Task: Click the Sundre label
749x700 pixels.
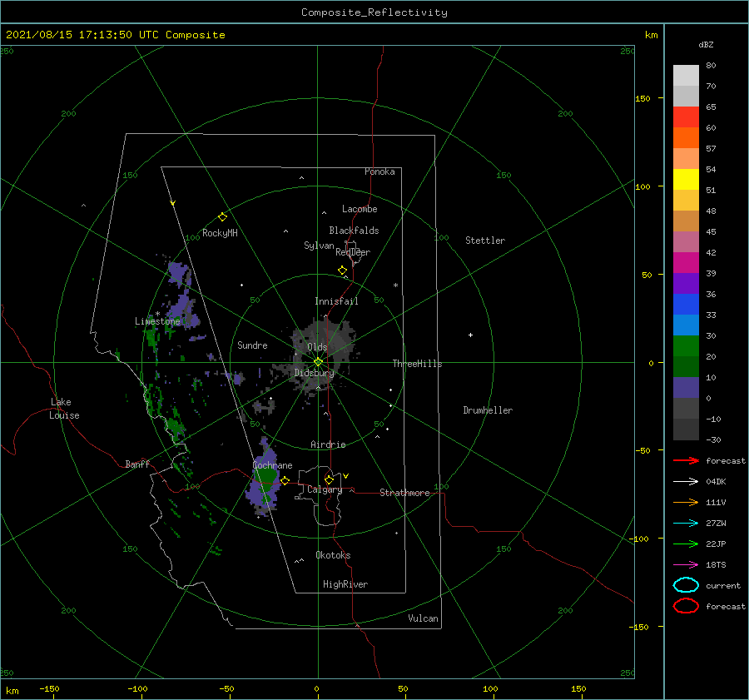Action: click(x=252, y=345)
